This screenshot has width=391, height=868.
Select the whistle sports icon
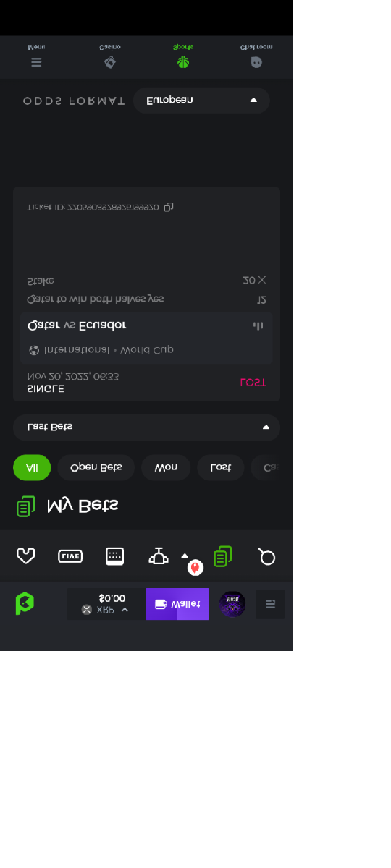[x=159, y=556]
